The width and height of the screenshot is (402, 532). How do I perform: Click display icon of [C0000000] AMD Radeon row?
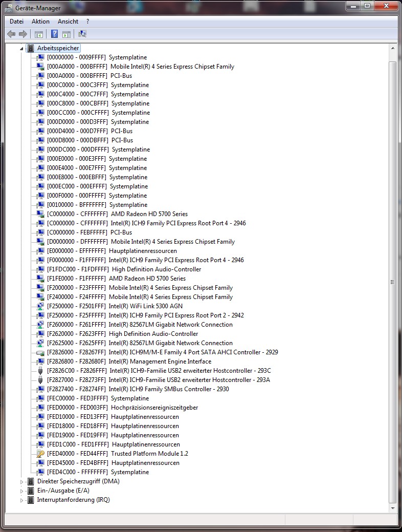(40, 214)
